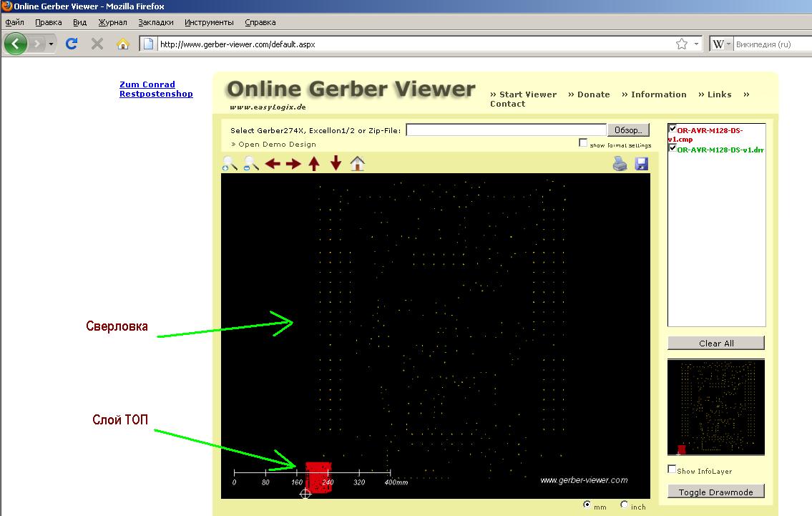Open the Вид menu

click(79, 22)
